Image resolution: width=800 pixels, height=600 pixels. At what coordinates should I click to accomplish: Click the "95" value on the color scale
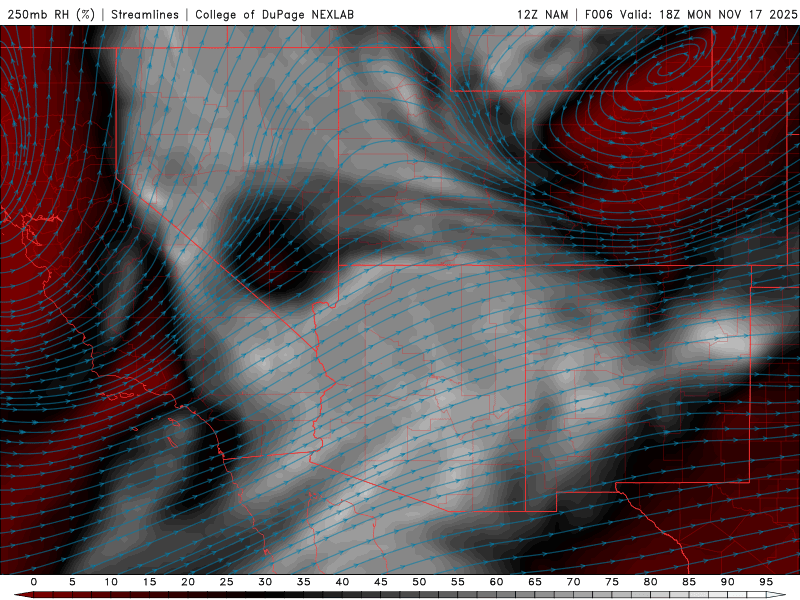tap(766, 582)
